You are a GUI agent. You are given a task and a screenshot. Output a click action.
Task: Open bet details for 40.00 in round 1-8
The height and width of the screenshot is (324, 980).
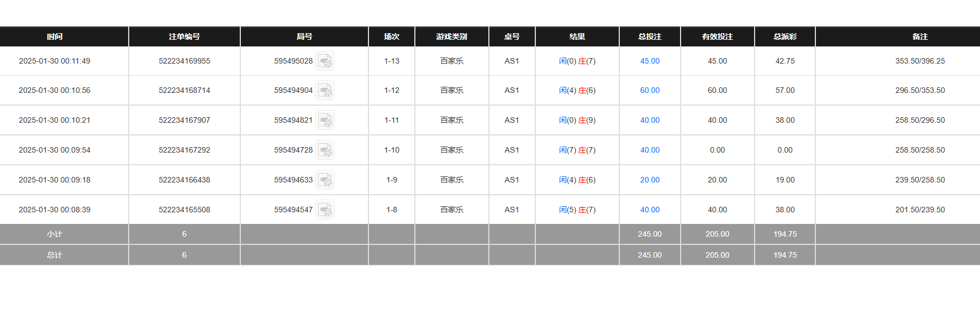pos(650,210)
